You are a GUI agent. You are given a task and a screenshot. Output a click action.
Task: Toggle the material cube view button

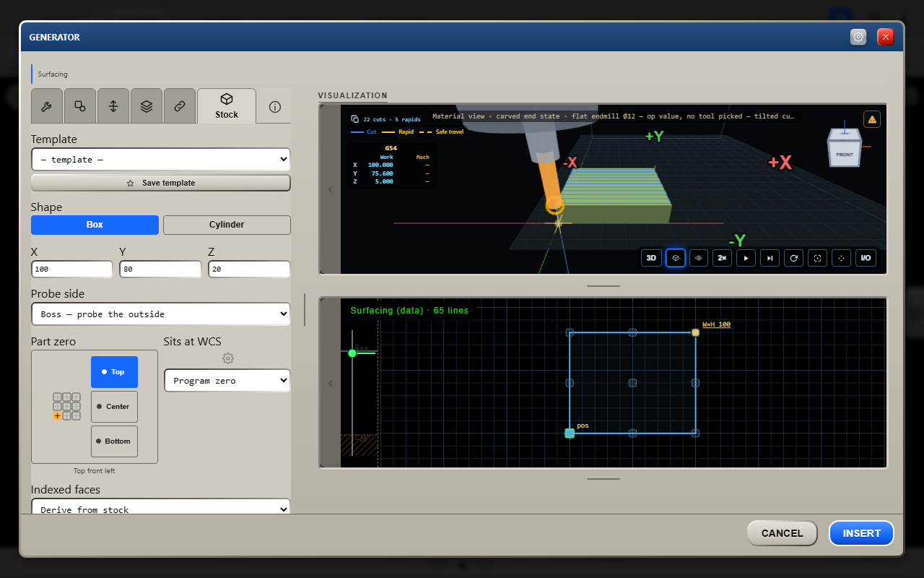[676, 258]
